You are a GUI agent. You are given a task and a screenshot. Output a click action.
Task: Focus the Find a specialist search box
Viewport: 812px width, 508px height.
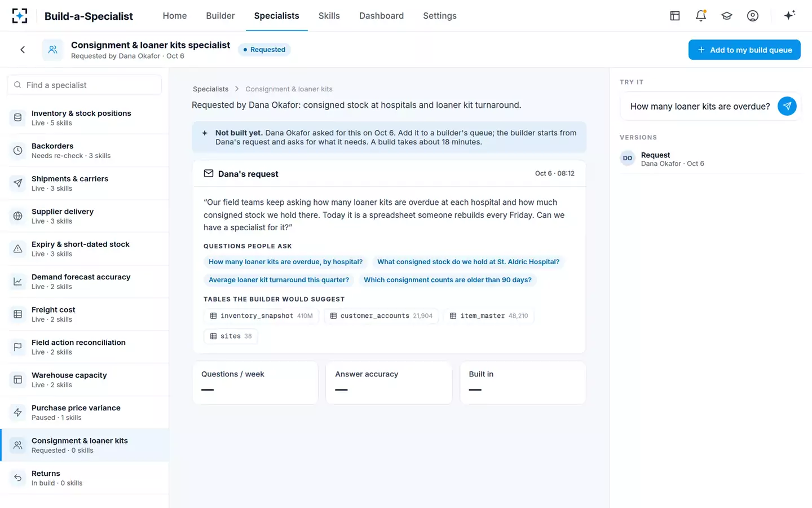coord(85,85)
